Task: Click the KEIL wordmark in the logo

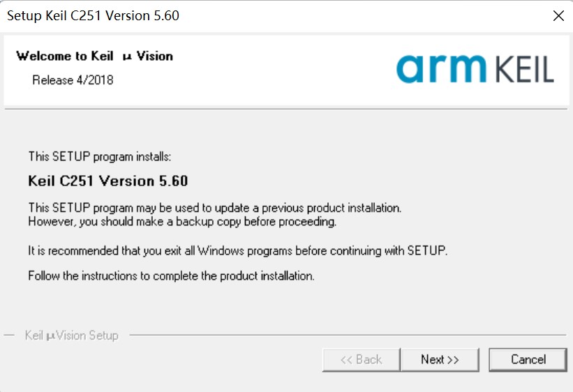Action: [x=525, y=70]
